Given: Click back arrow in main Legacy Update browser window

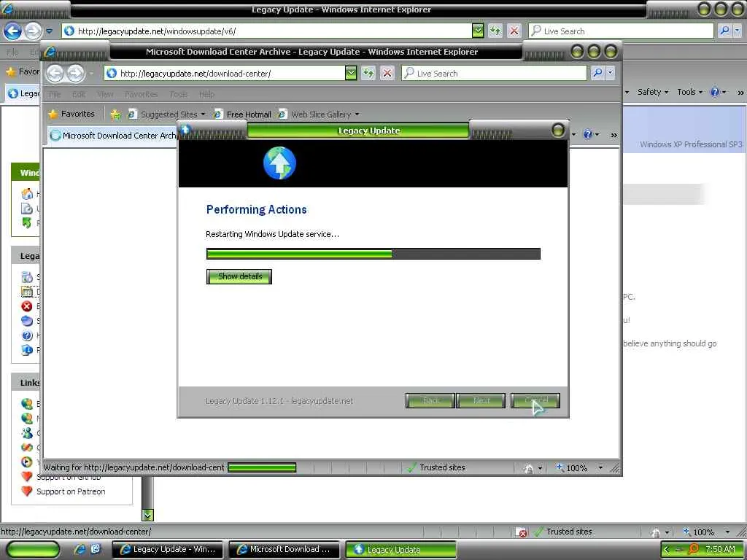Looking at the screenshot, I should point(13,31).
